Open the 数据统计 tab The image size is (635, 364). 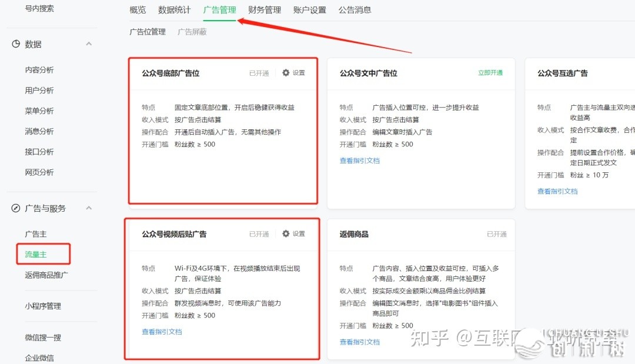coord(174,10)
